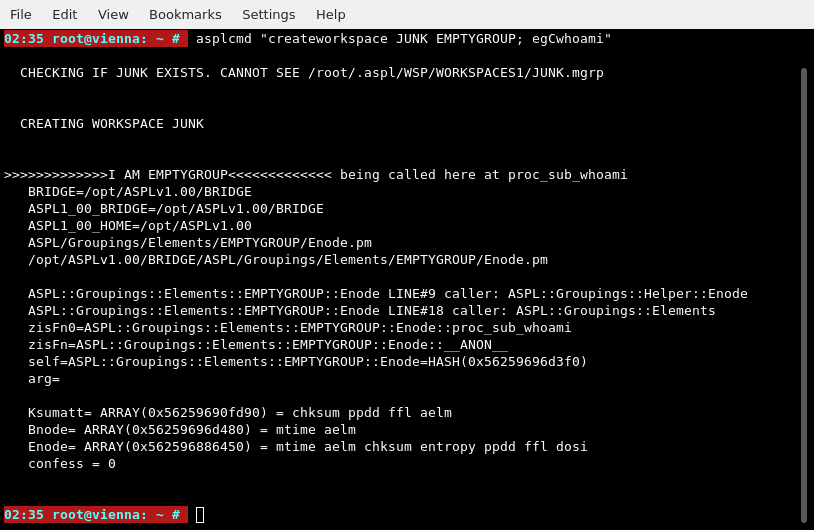Click the Bnode= ARRAY output line
814x530 pixels.
point(192,430)
